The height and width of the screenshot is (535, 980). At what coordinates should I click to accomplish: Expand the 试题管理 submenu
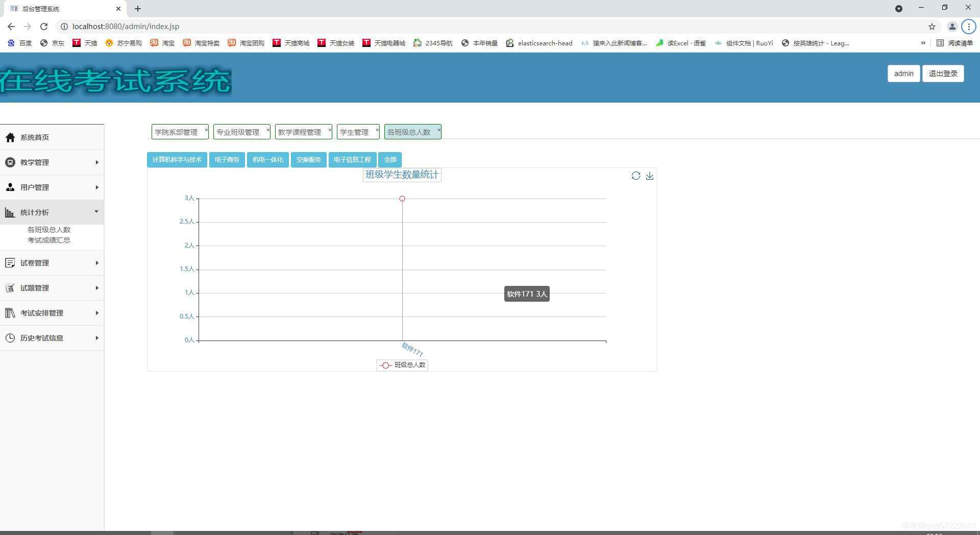[97, 287]
